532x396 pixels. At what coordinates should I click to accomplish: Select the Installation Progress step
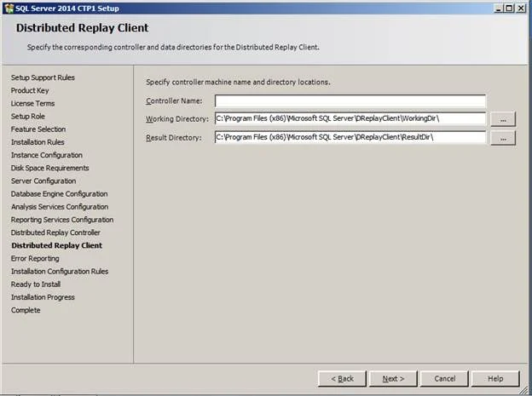(x=43, y=297)
